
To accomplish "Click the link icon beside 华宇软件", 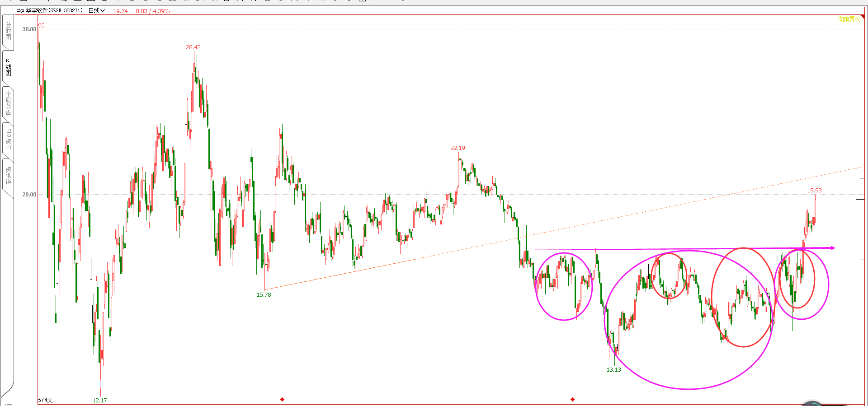I will (x=20, y=11).
